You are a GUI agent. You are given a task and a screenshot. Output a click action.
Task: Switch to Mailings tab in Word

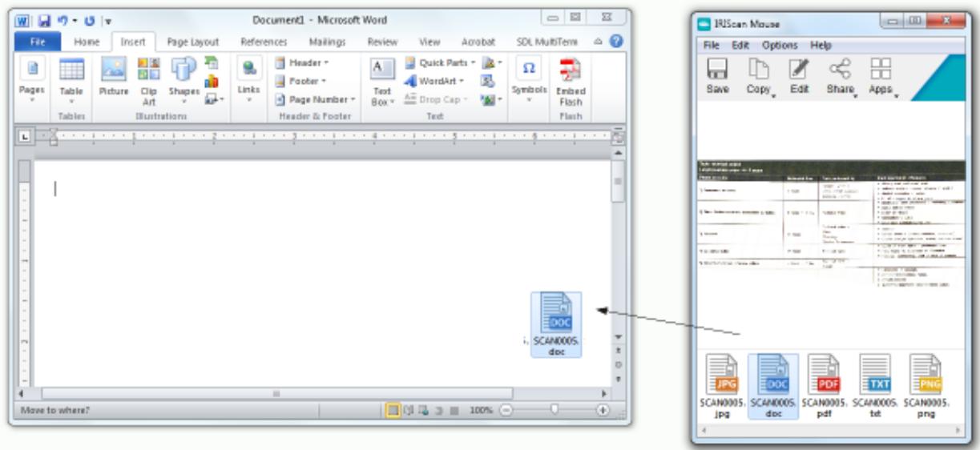click(326, 42)
